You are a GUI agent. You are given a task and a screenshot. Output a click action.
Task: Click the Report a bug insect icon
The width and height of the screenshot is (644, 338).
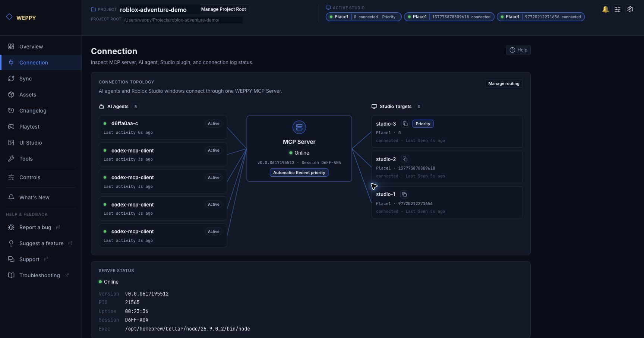[x=11, y=227]
